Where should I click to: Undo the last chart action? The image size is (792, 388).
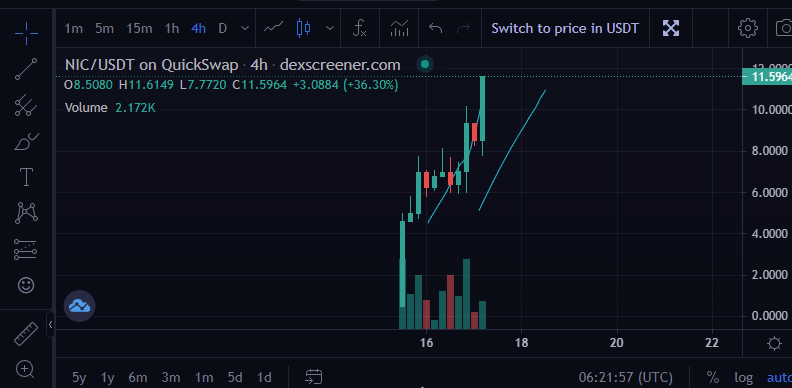435,28
